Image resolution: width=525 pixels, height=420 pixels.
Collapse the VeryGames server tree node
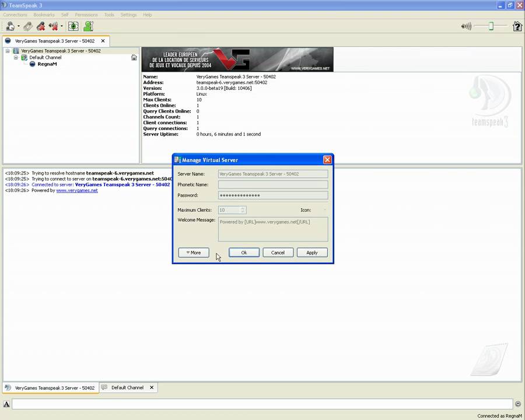coord(8,51)
